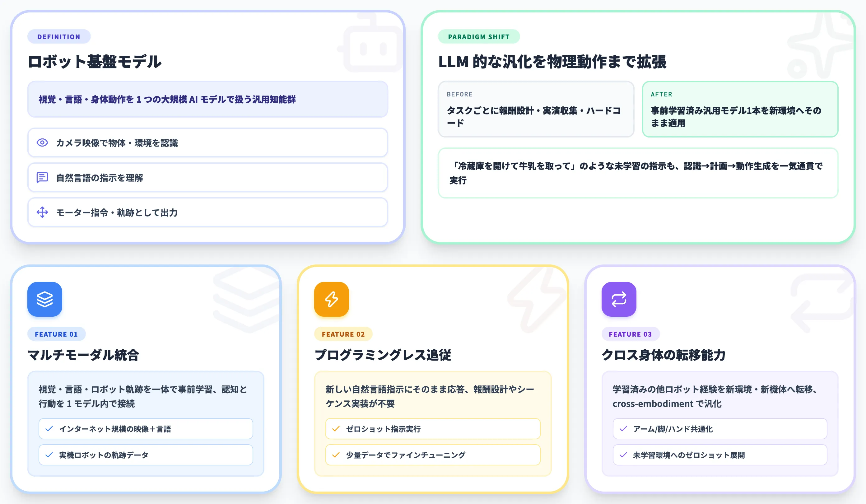866x504 pixels.
Task: Click the orange lightning icon for Feature 02
Action: [332, 299]
